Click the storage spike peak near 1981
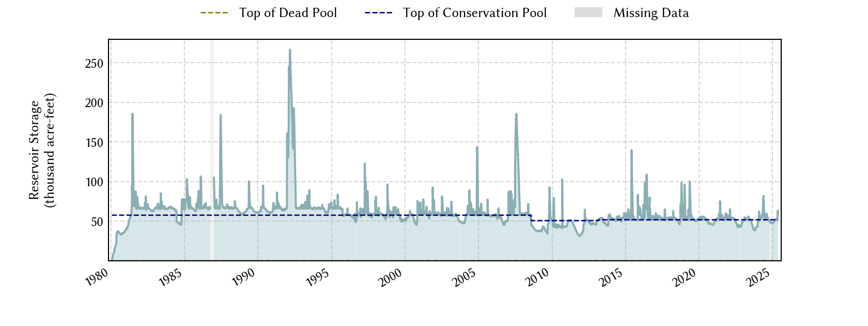The width and height of the screenshot is (868, 326). 132,114
